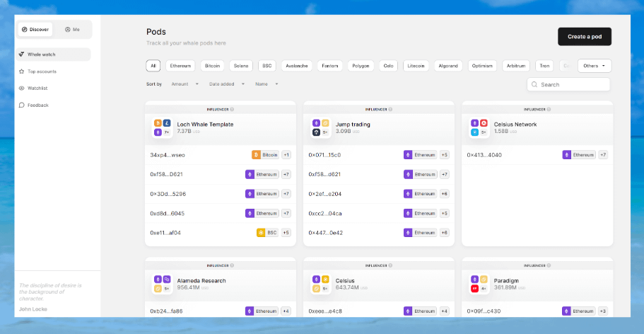This screenshot has height=334, width=644.
Task: Open the Watchlist eye icon
Action: point(21,88)
